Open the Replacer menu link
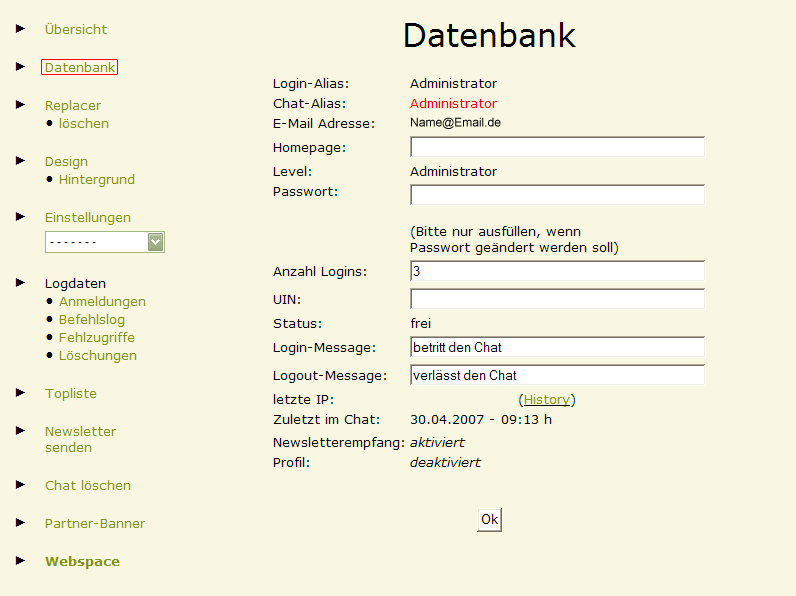 click(73, 106)
